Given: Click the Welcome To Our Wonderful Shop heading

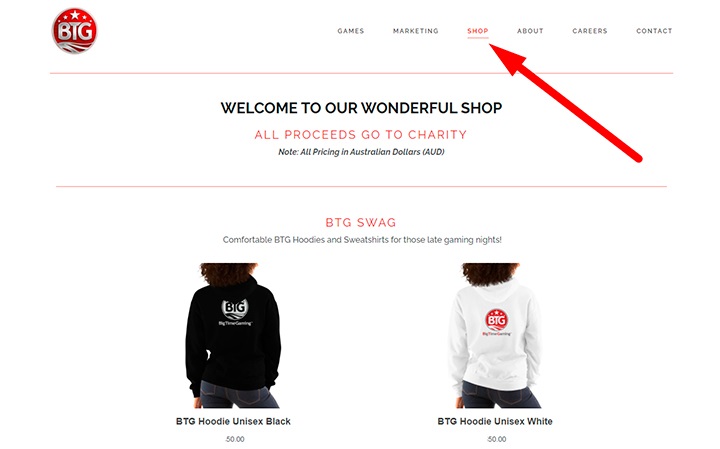Looking at the screenshot, I should coord(361,108).
